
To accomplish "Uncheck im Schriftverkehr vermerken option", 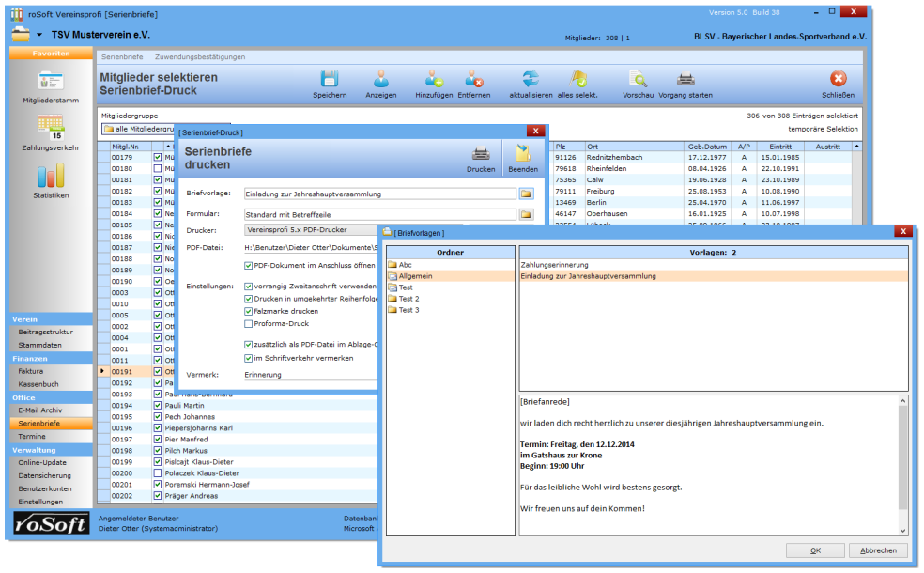I will pyautogui.click(x=248, y=358).
